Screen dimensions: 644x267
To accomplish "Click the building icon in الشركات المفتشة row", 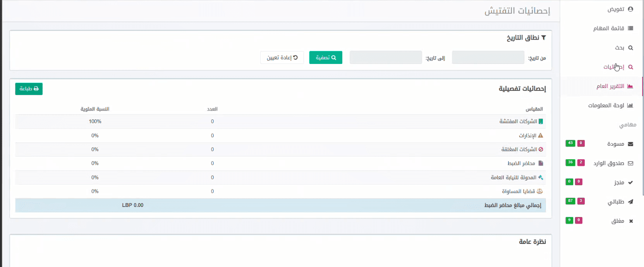I will (541, 121).
